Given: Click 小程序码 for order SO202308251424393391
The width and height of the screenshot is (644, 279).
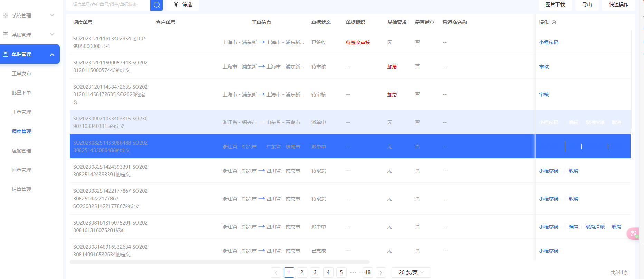Looking at the screenshot, I should click(549, 171).
